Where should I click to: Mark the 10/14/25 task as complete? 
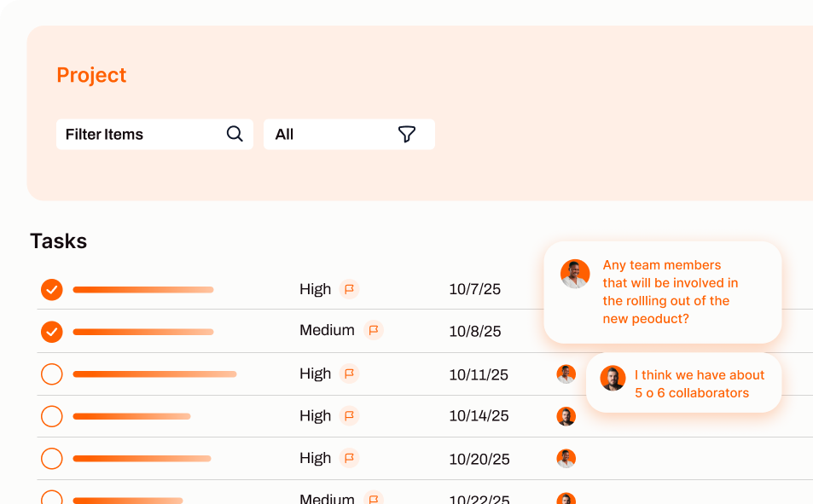(x=52, y=416)
